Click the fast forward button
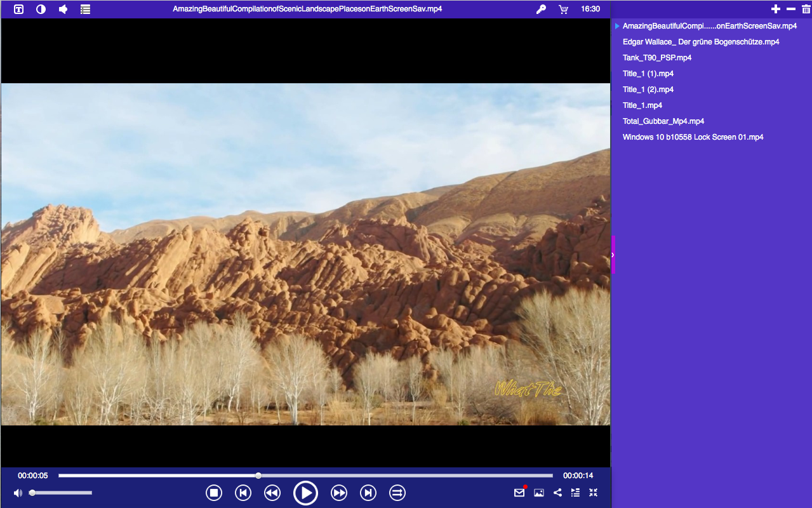This screenshot has height=508, width=812. click(339, 493)
